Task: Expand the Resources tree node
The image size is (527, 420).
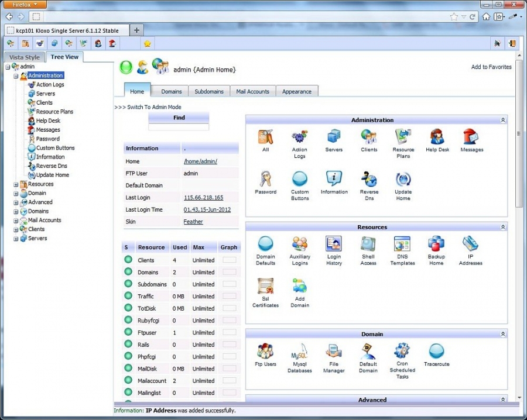Action: (16, 185)
